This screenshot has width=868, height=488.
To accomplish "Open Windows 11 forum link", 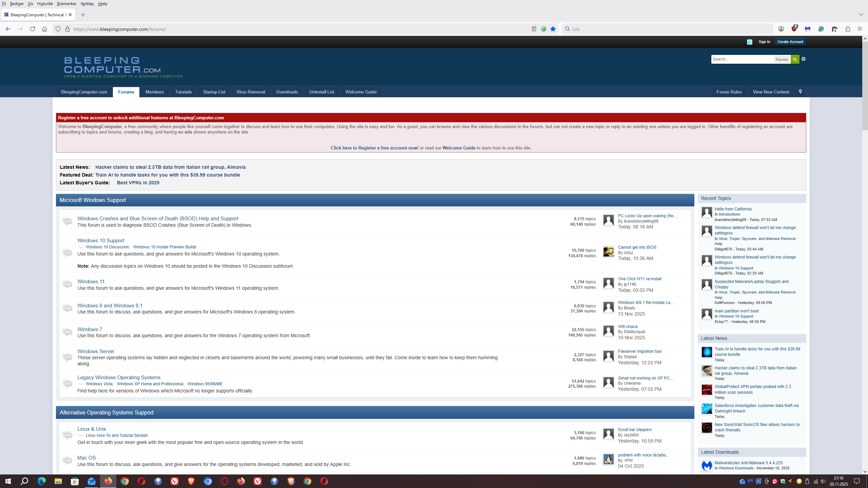I will (x=91, y=282).
